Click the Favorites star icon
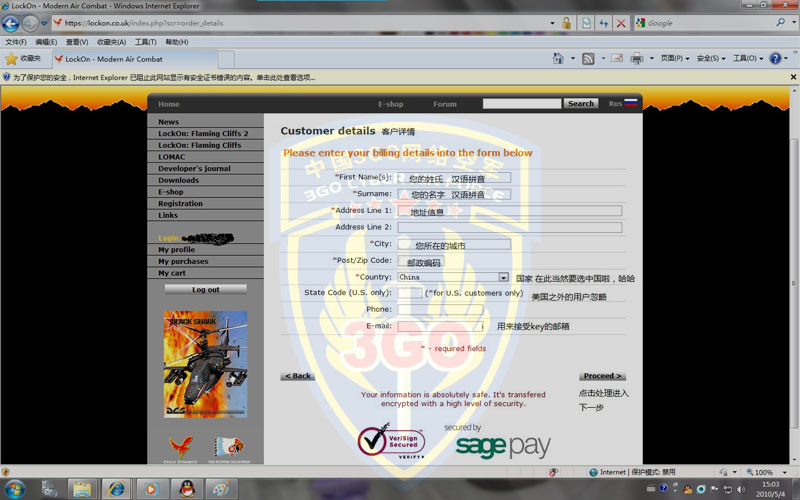The image size is (800, 500). pyautogui.click(x=11, y=59)
